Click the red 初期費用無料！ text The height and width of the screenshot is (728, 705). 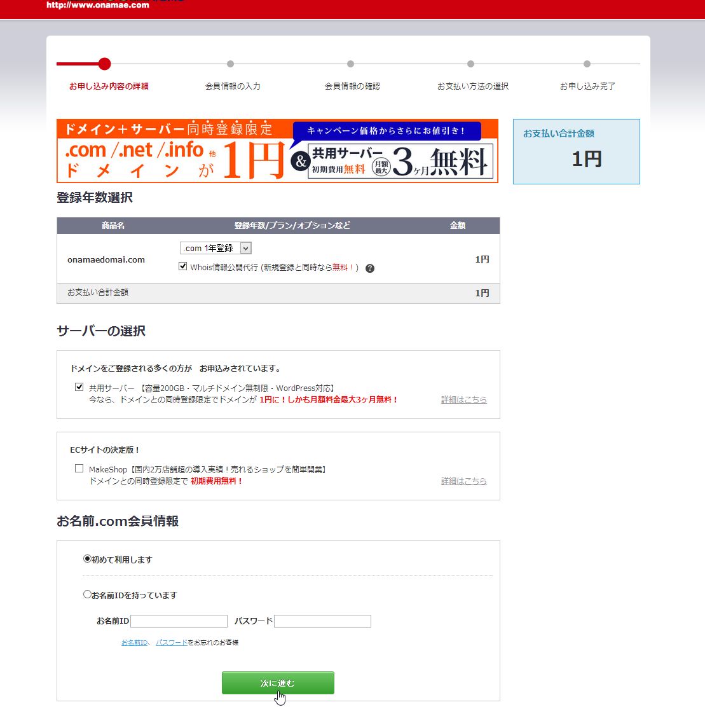[x=216, y=481]
